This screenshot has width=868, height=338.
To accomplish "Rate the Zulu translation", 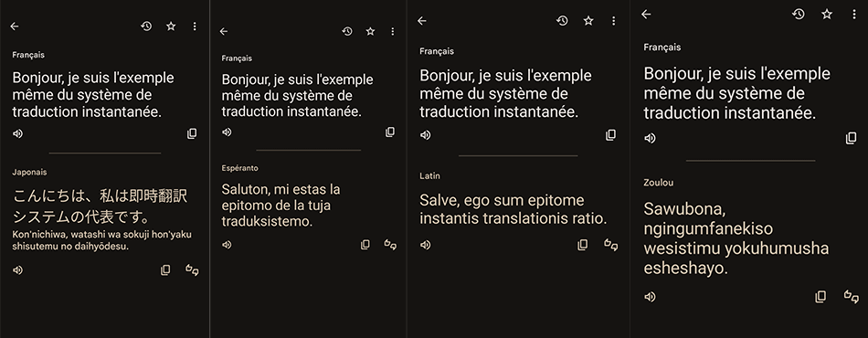I will pyautogui.click(x=852, y=297).
